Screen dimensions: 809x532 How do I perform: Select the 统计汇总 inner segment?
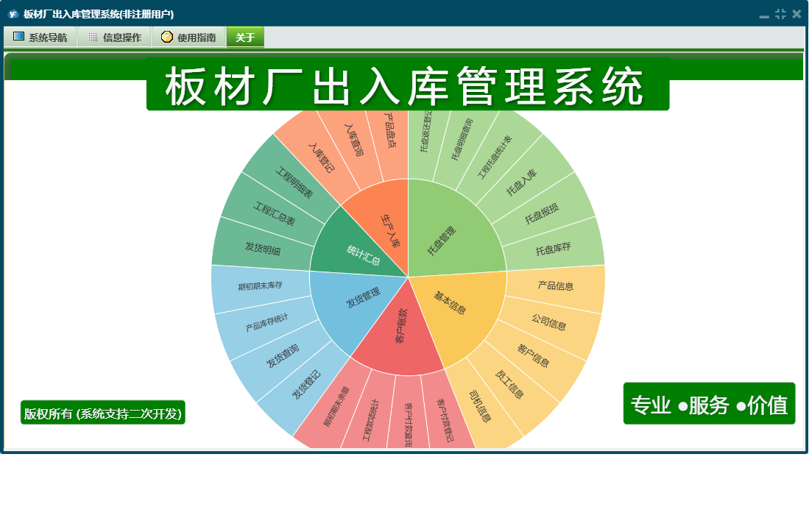(x=363, y=255)
